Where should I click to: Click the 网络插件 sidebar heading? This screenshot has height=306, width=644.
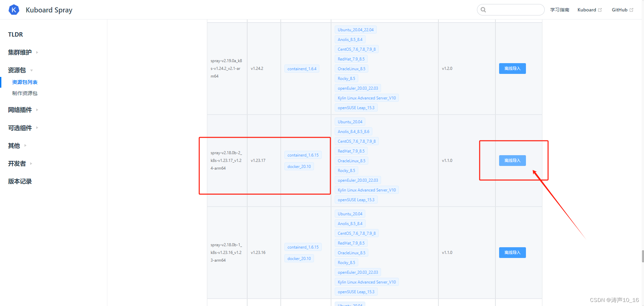click(x=20, y=110)
